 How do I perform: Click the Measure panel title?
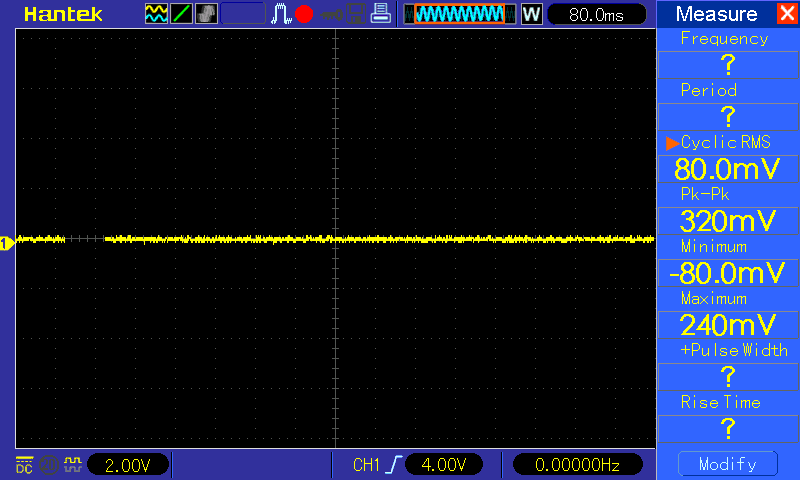click(716, 14)
